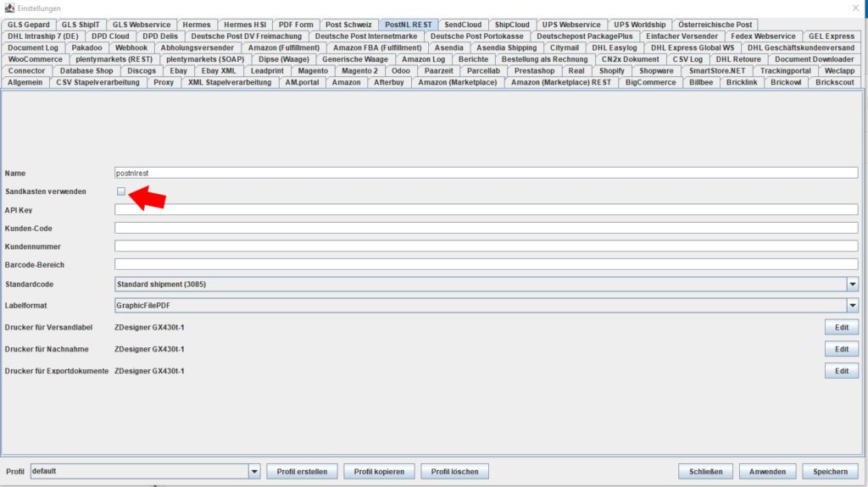Edit the Drucker für Versandlabel printer
The height and width of the screenshot is (487, 868).
(842, 328)
